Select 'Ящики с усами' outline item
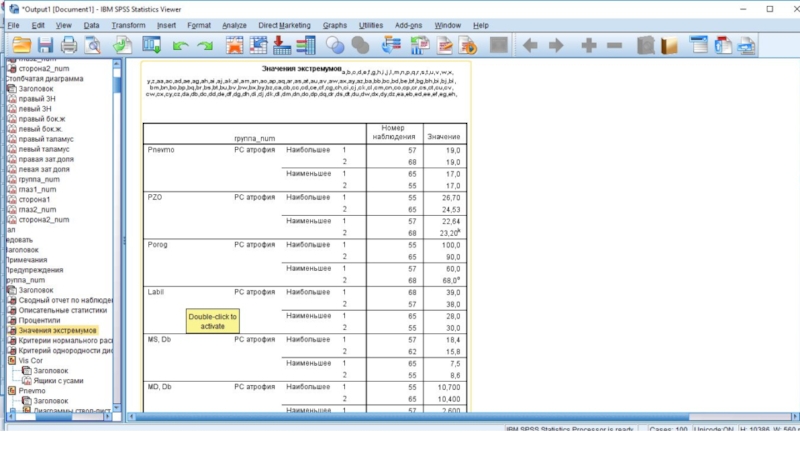This screenshot has height=450, width=800. [60, 381]
